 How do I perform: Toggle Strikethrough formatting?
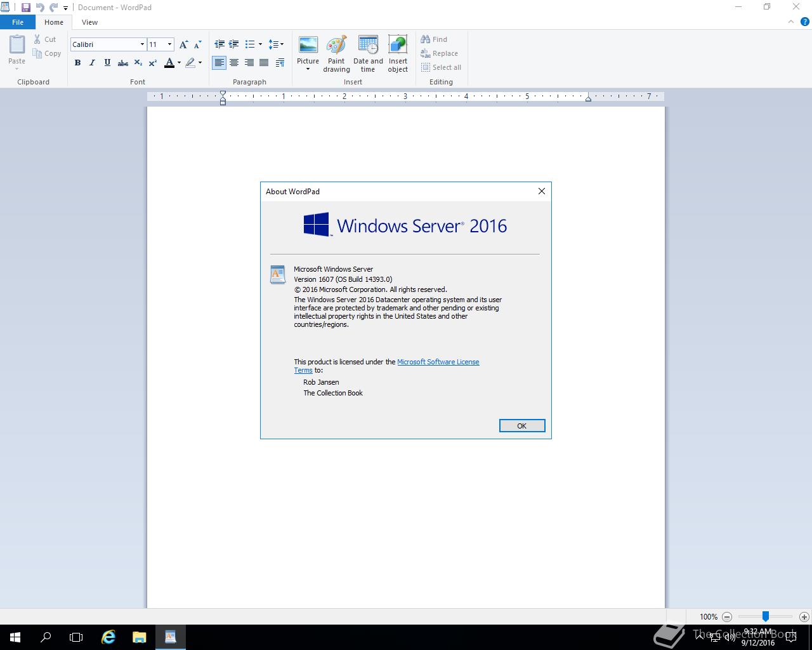pyautogui.click(x=123, y=63)
